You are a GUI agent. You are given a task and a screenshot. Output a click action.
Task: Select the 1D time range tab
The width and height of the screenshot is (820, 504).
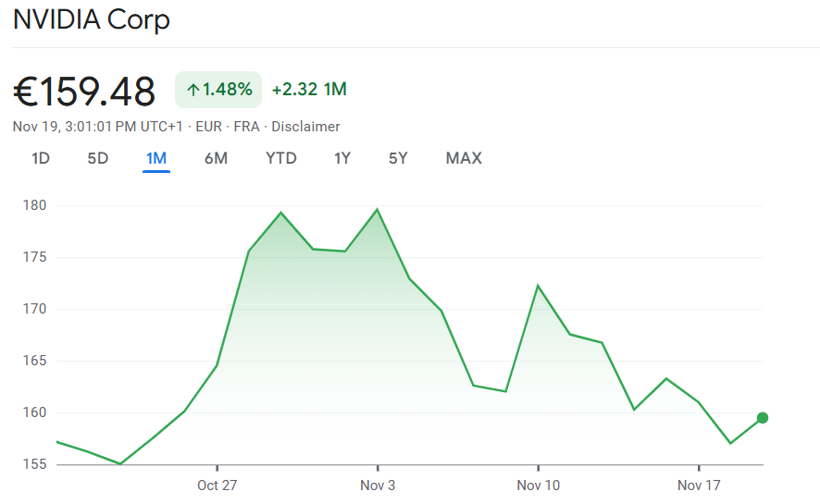(x=41, y=158)
